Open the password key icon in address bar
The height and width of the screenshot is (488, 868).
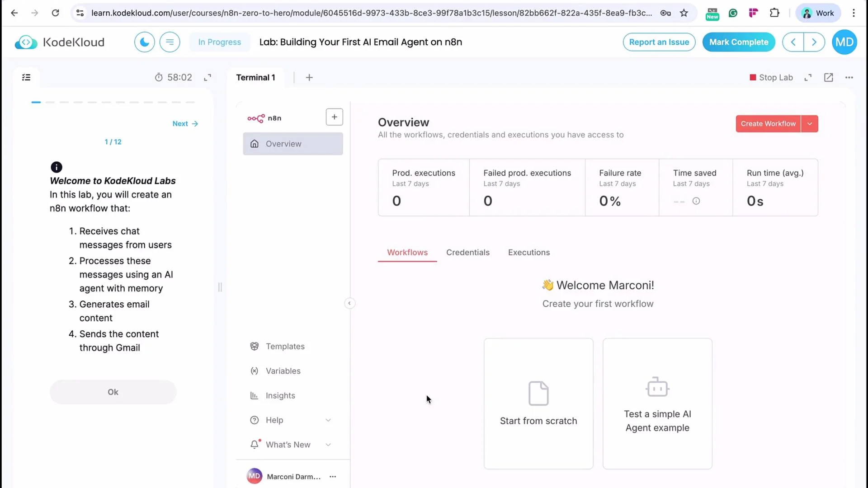click(x=665, y=13)
